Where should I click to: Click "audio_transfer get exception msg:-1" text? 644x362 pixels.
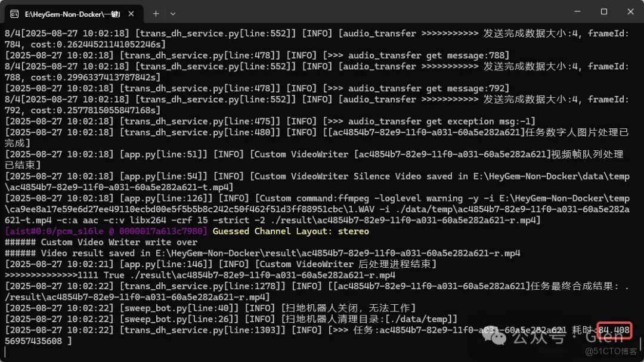pyautogui.click(x=439, y=121)
